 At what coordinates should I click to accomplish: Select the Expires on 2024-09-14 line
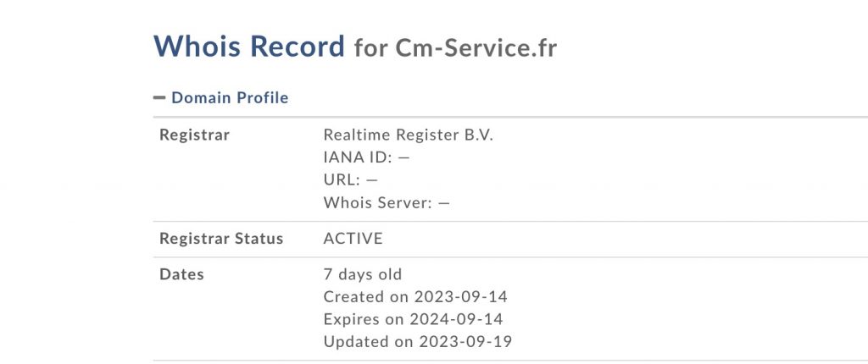tap(413, 320)
